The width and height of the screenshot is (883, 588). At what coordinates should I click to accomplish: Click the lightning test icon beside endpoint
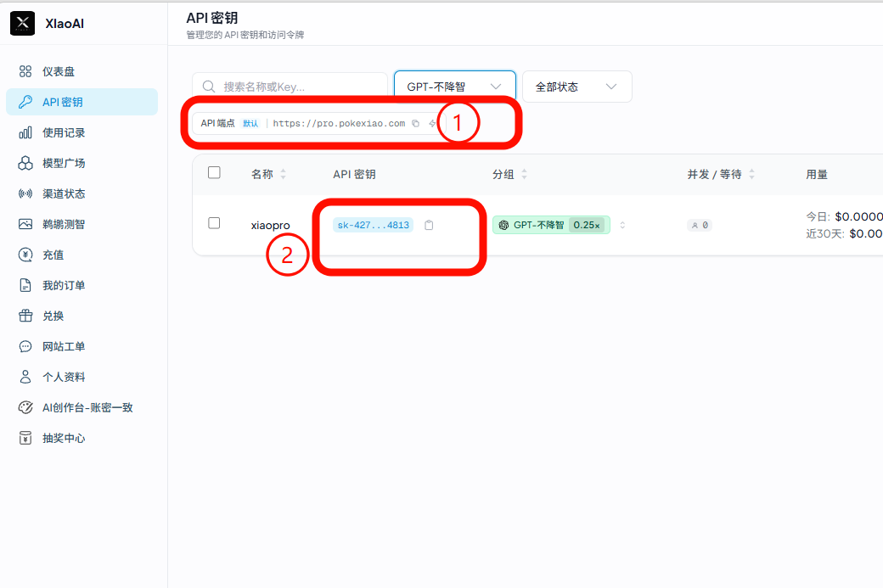click(x=432, y=123)
